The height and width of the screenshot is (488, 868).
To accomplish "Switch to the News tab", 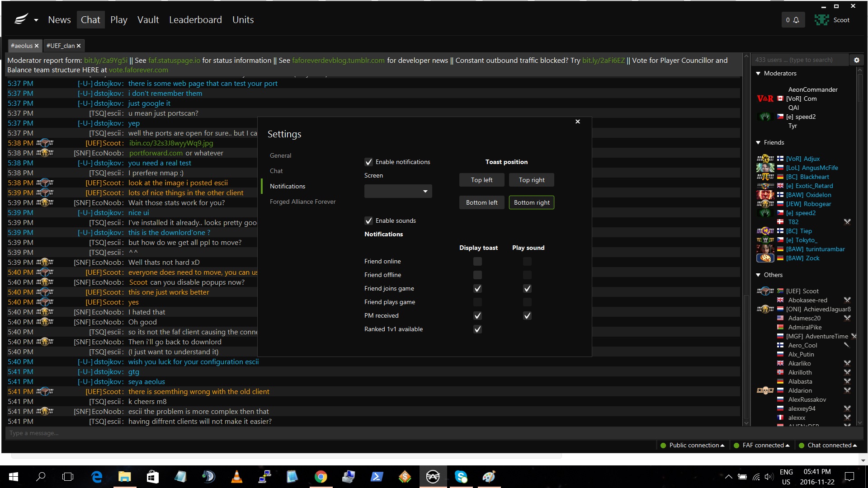I will pos(59,20).
